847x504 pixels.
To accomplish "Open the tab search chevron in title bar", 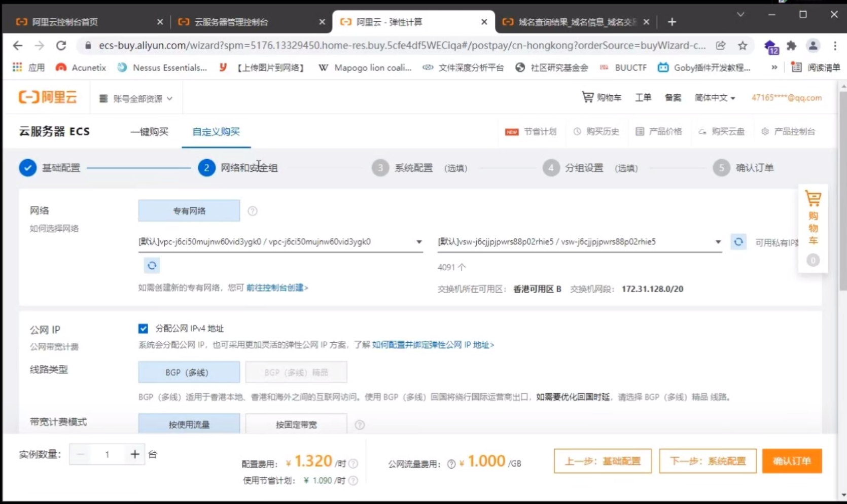I will pyautogui.click(x=740, y=14).
